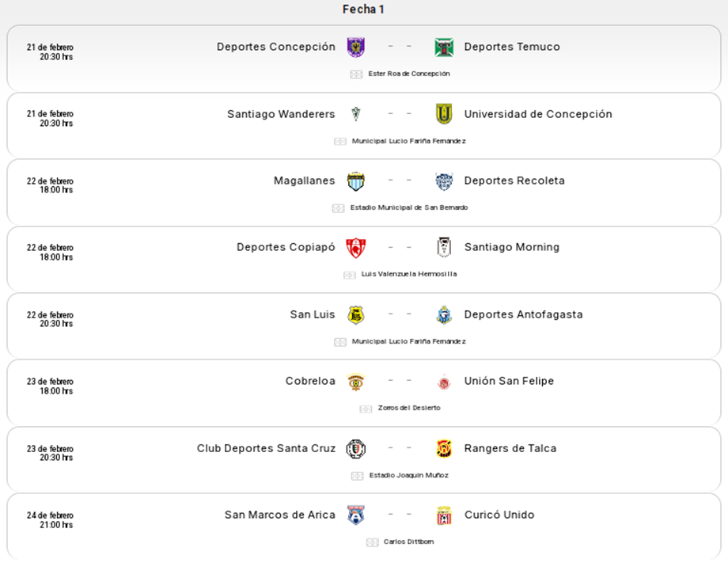Open the Unión San Felipe team link
Viewport: 728px width, 563px height.
(509, 381)
